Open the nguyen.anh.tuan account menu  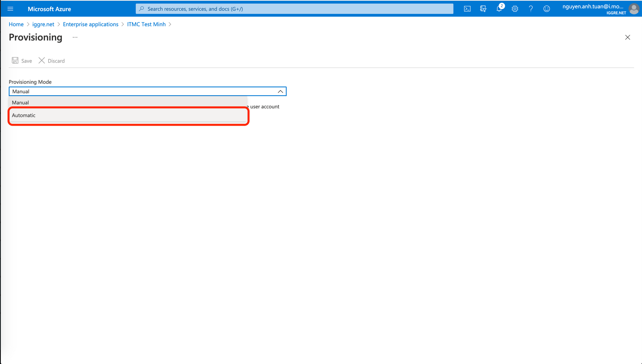(594, 9)
